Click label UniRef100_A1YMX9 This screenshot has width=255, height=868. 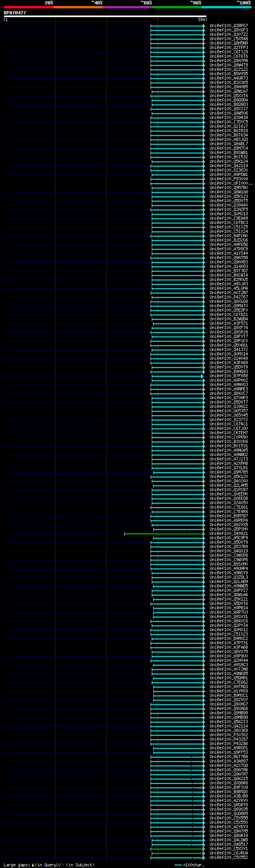point(229,691)
